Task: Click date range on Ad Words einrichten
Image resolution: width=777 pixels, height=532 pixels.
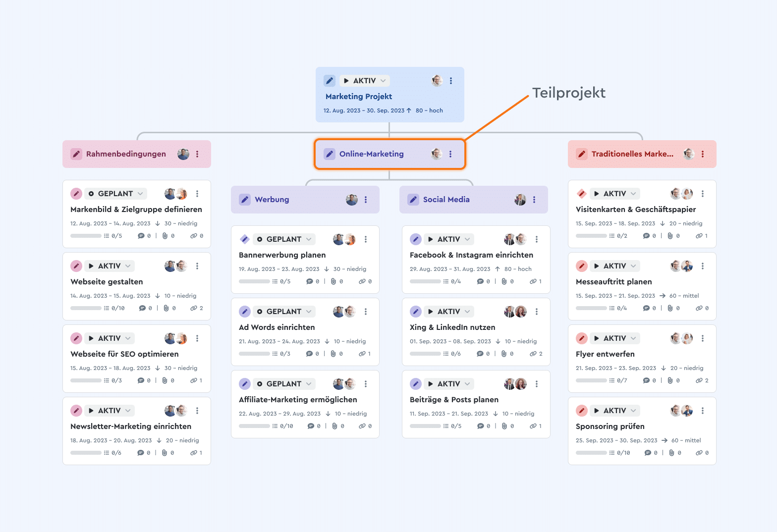Action: [x=279, y=341]
